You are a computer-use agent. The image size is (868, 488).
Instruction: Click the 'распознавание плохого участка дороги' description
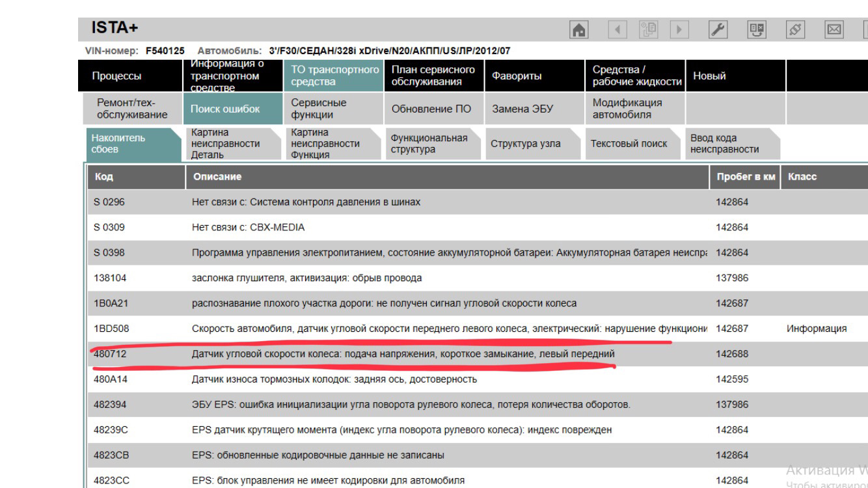point(384,304)
